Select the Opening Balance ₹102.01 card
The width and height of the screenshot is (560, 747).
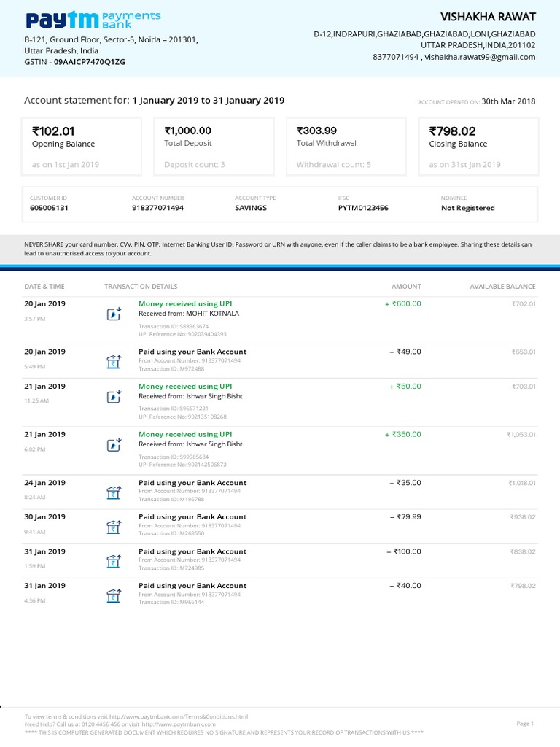[83, 147]
